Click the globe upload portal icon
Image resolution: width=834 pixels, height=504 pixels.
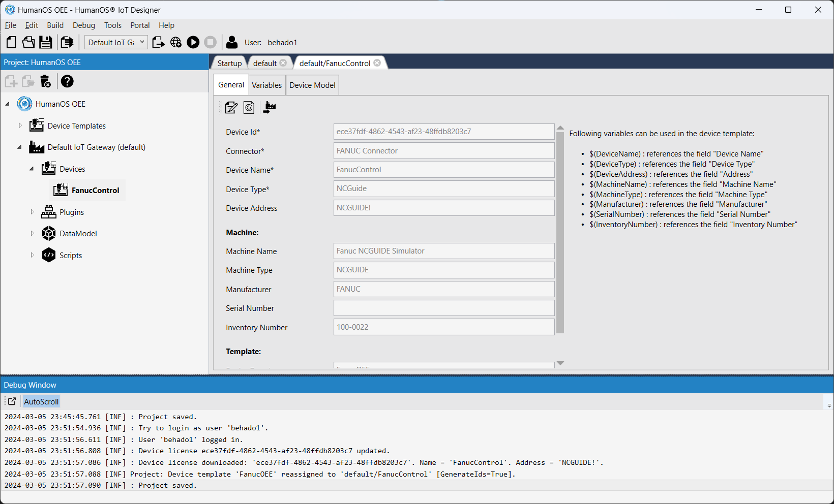coord(176,42)
